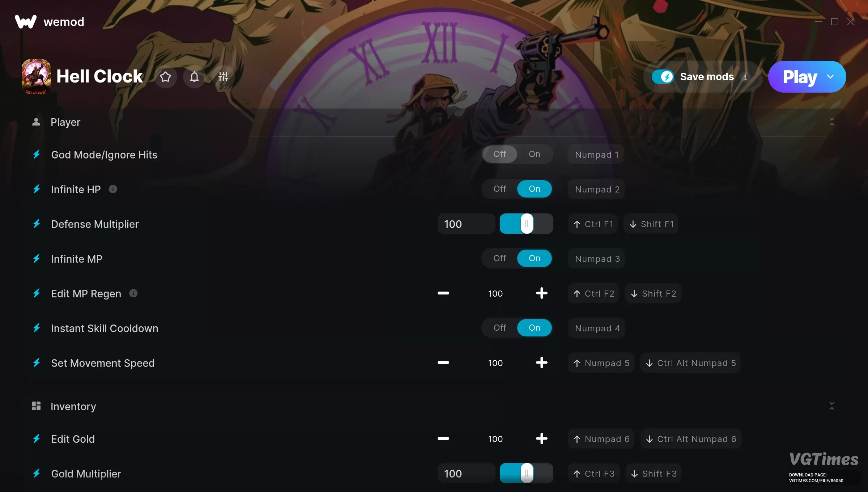Click the WeMod logo
The height and width of the screenshot is (492, 868).
click(x=26, y=22)
